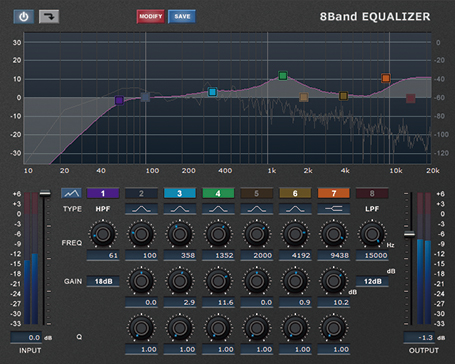Click the green band 4 node on graph

[283, 76]
